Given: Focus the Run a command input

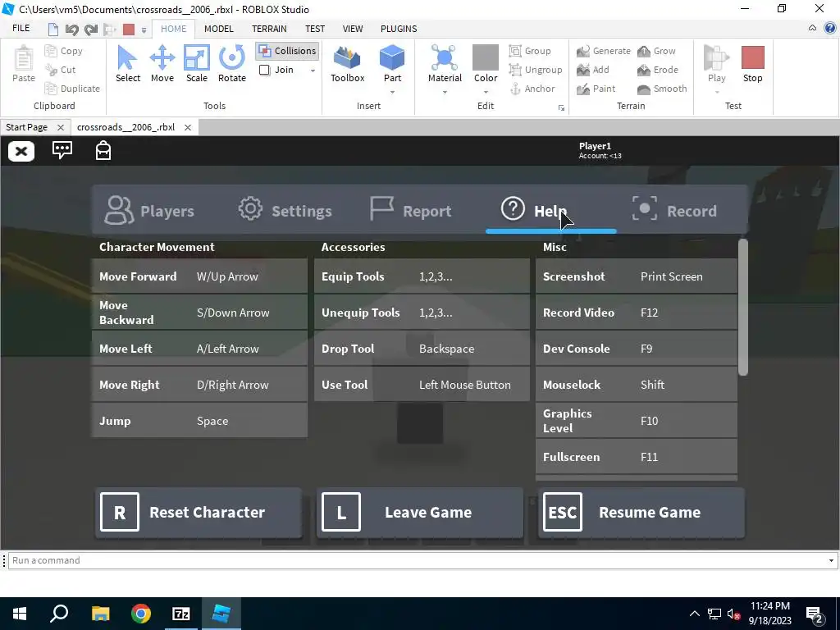Looking at the screenshot, I should (x=417, y=560).
